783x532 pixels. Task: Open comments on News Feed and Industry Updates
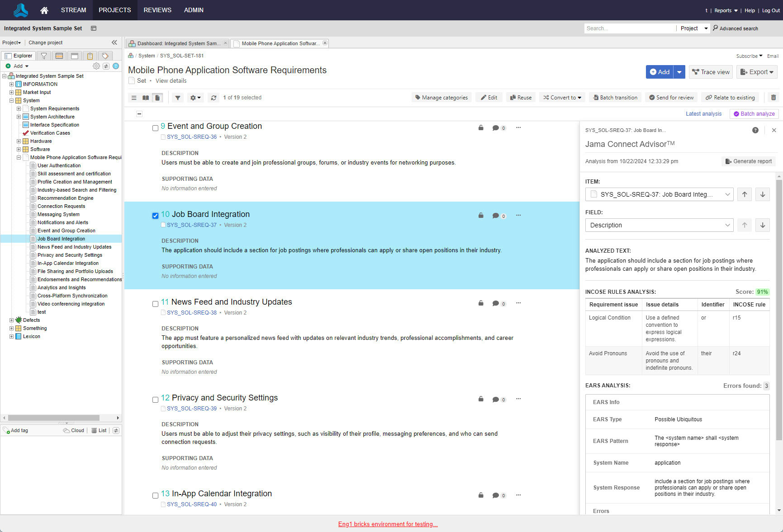pos(496,303)
